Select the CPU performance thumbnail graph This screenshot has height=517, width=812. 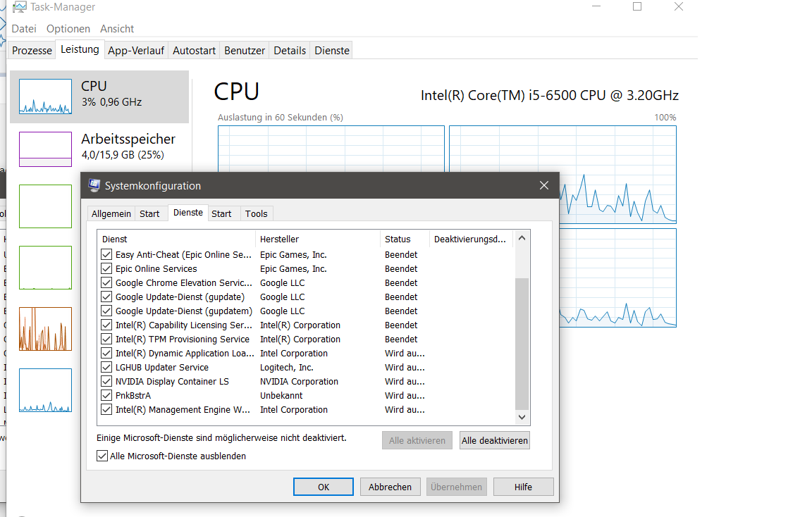pyautogui.click(x=46, y=96)
